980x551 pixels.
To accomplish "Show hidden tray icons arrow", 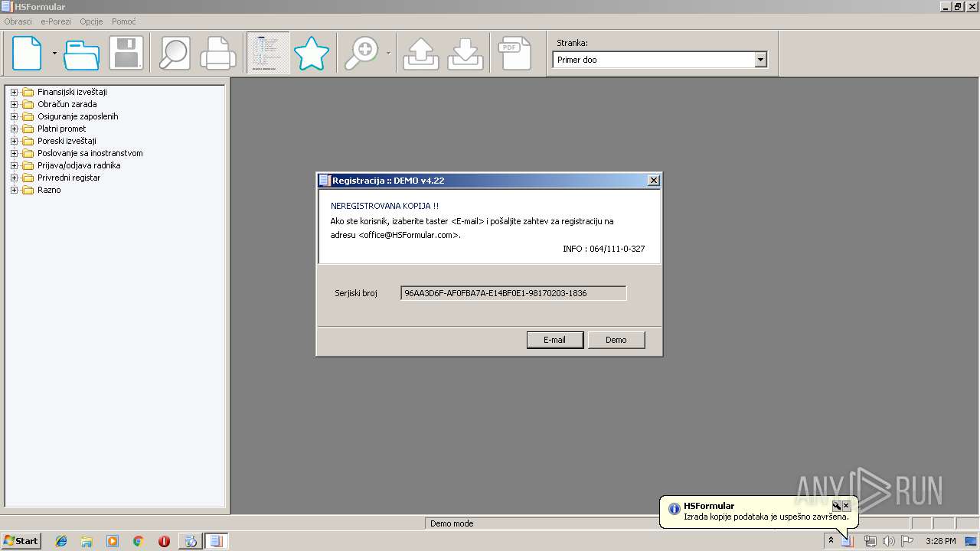I will pyautogui.click(x=831, y=541).
